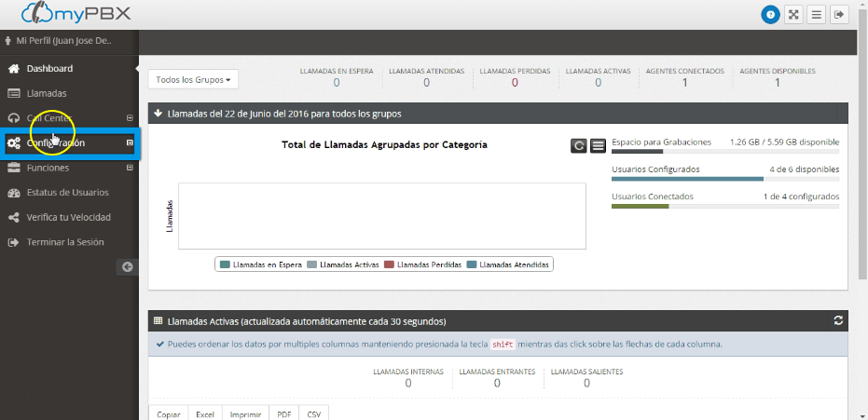Toggle Llamadas en Espera legend series
This screenshot has height=420, width=868.
click(x=263, y=264)
